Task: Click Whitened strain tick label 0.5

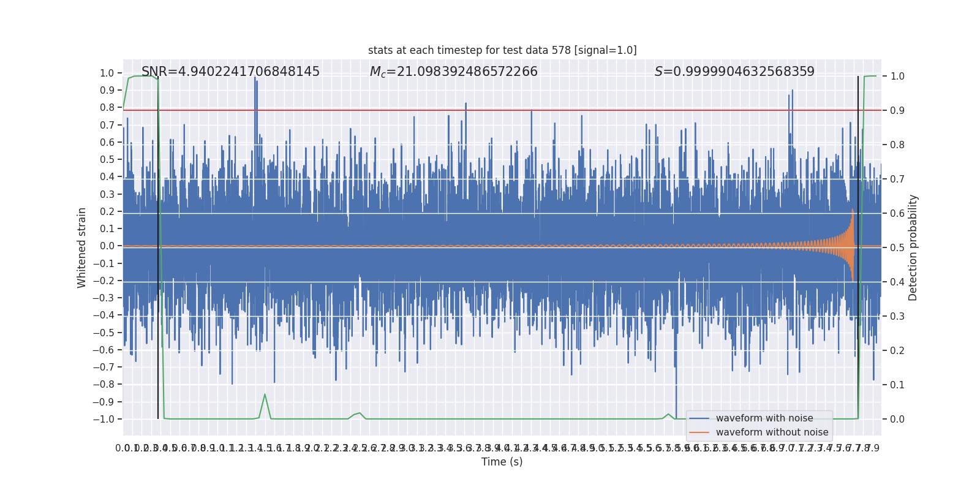Action: pyautogui.click(x=107, y=159)
